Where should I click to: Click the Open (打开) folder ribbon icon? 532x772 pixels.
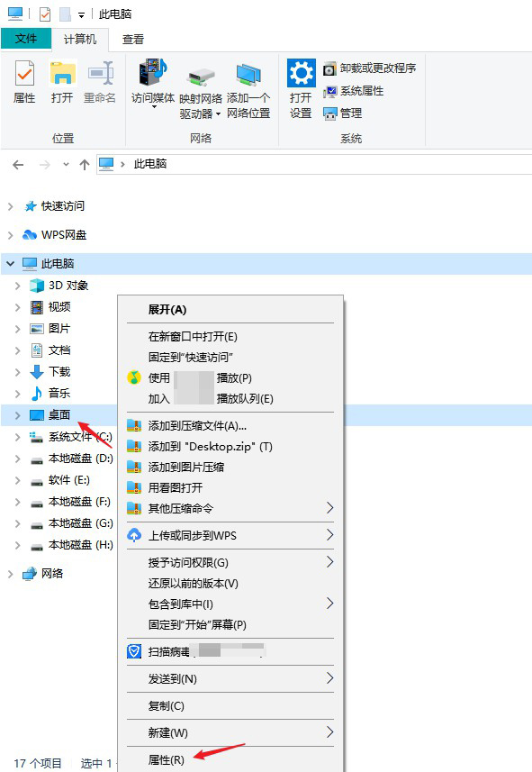pyautogui.click(x=62, y=81)
